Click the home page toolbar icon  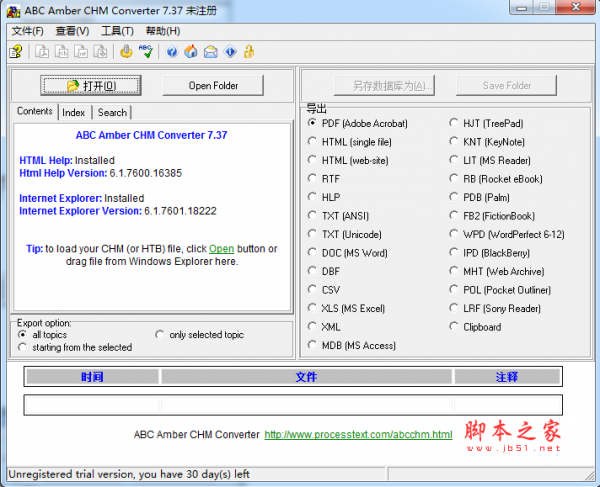[x=191, y=51]
